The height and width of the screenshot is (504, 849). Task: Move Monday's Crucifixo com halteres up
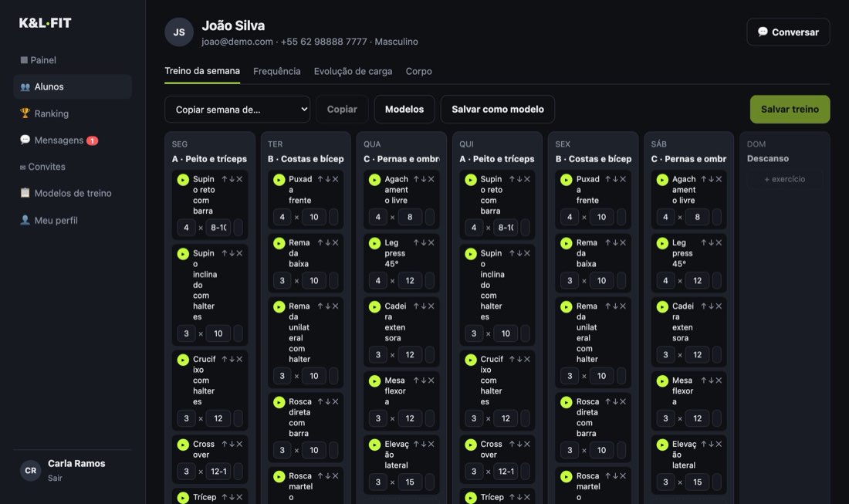(x=224, y=359)
